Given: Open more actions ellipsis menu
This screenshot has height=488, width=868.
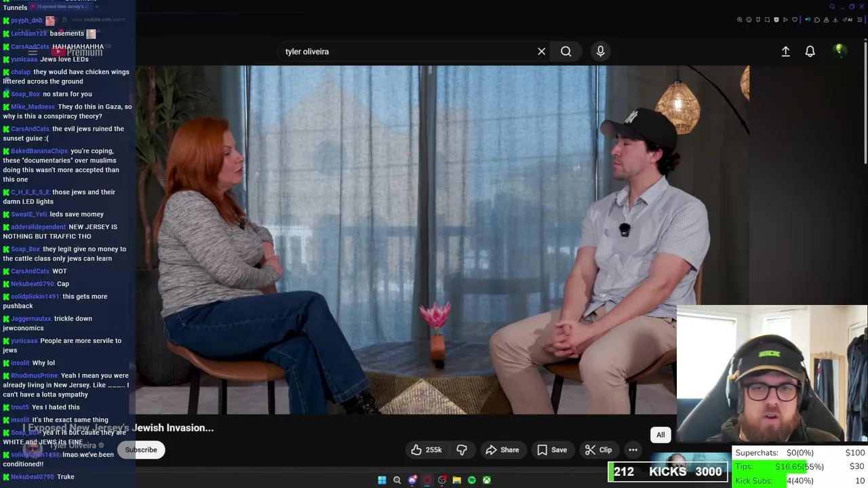Looking at the screenshot, I should [x=633, y=450].
